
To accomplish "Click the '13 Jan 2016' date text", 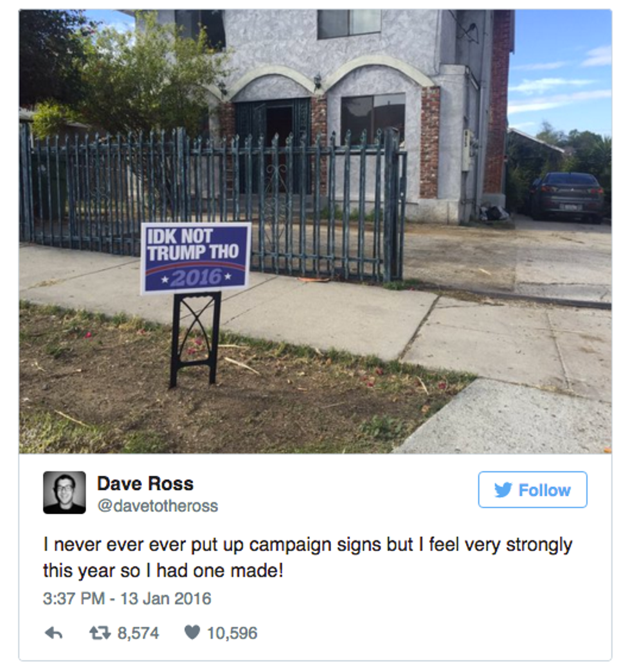I will pos(166,598).
